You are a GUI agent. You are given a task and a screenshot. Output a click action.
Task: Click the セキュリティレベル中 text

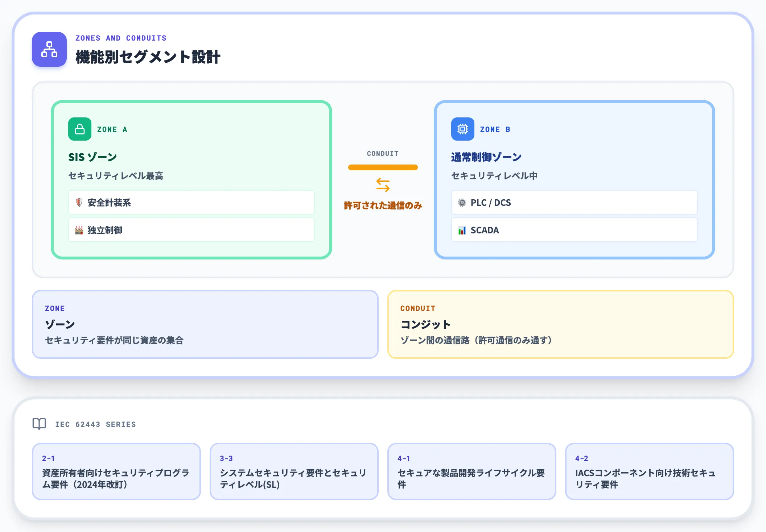(x=494, y=176)
